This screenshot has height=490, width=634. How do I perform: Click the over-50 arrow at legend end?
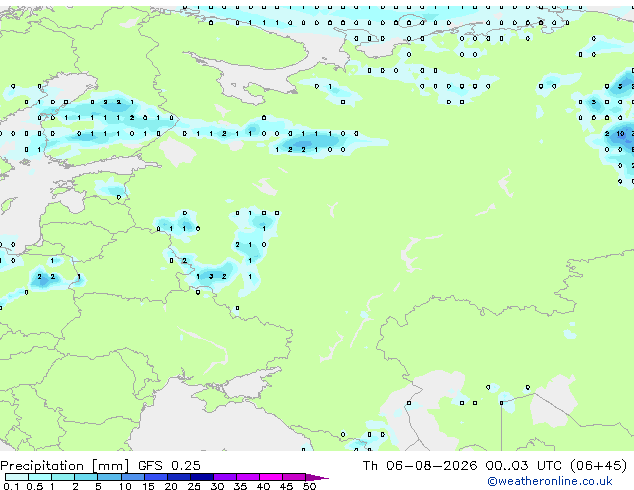(317, 477)
